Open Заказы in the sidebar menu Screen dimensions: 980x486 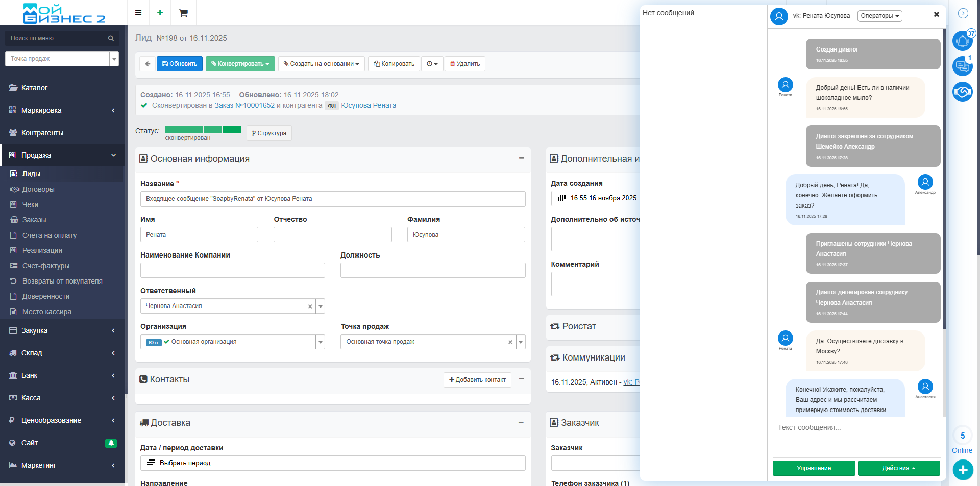coord(34,220)
